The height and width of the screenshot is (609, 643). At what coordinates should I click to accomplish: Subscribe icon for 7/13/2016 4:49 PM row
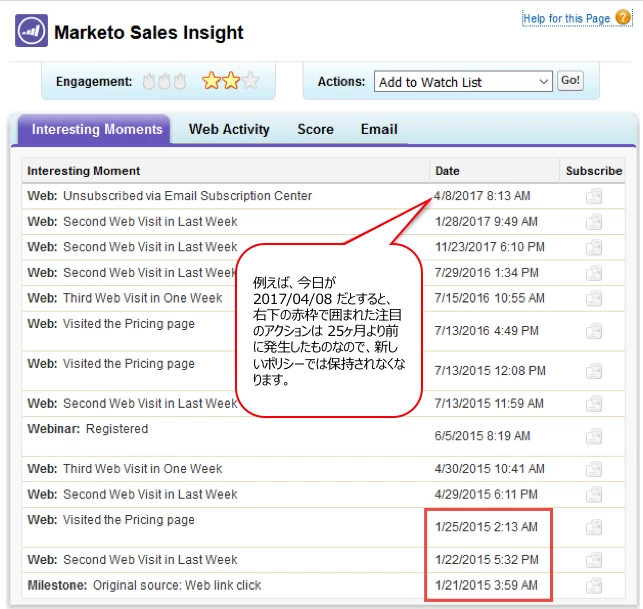pos(594,331)
